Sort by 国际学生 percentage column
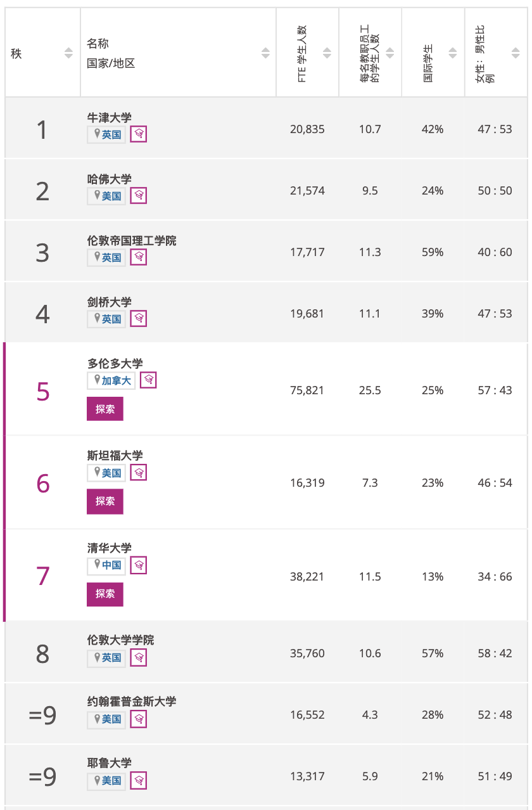This screenshot has height=810, width=532. (452, 53)
